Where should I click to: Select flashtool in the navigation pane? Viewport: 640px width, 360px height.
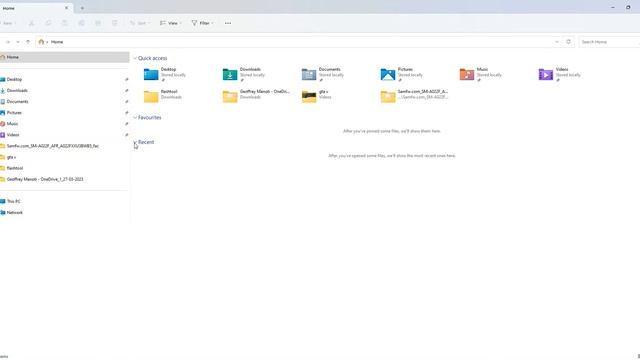[64, 168]
